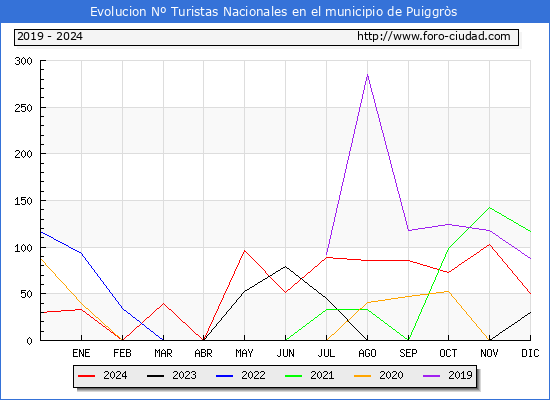This screenshot has height=400, width=550.
Task: Select the 2022 legend label
Action: point(253,375)
